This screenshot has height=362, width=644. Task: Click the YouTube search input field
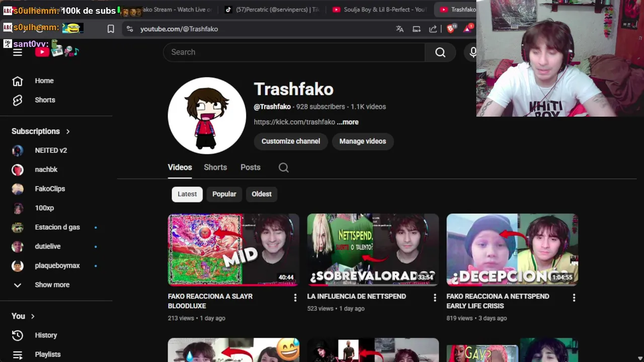coord(294,52)
